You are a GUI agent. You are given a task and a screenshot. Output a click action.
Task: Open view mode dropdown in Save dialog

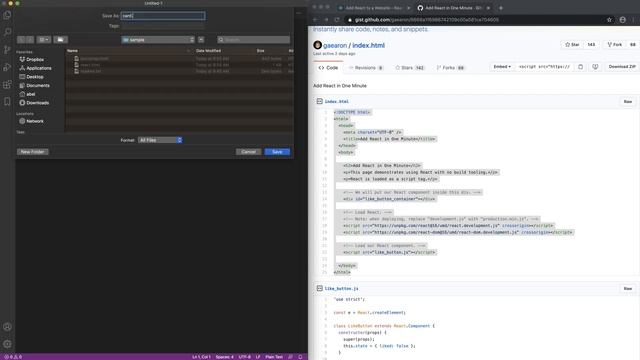(x=44, y=40)
